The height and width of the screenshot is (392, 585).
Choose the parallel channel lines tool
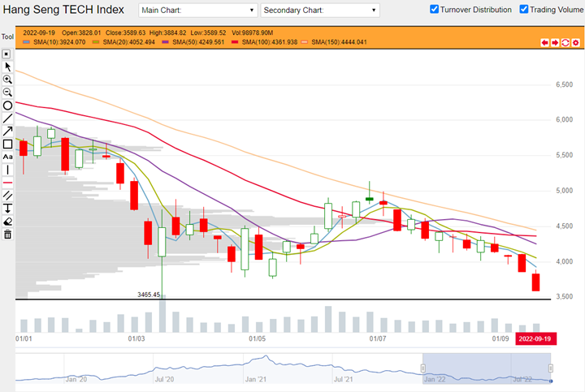pos(7,196)
